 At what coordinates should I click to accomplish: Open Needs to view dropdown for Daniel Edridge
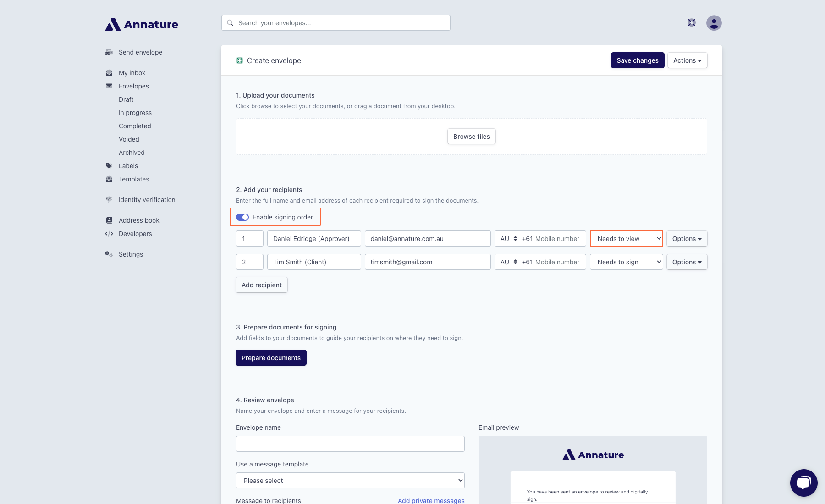(627, 239)
